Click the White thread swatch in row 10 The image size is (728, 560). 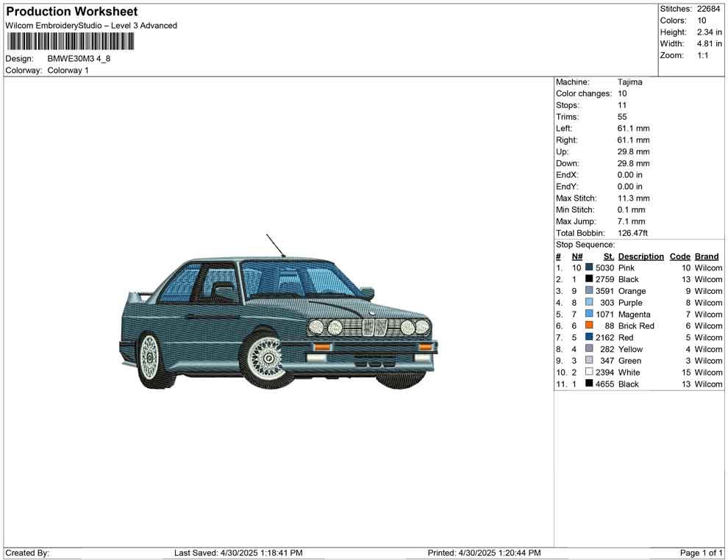tap(589, 373)
